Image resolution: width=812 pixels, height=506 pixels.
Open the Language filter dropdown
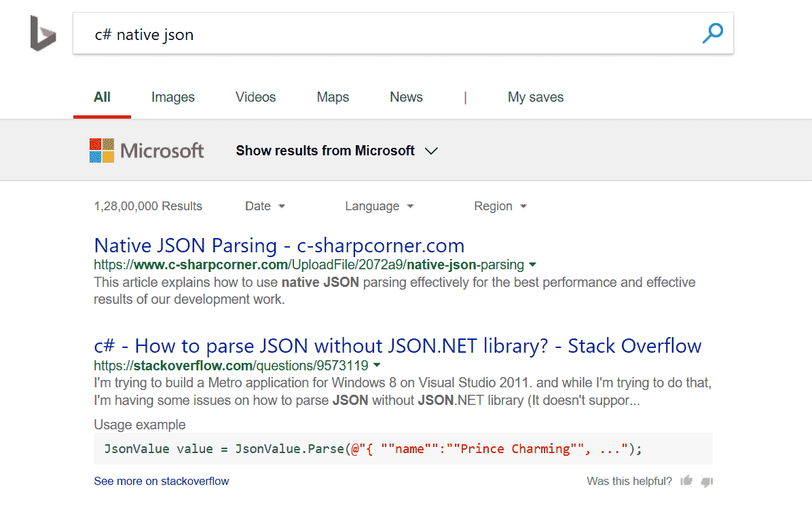click(380, 206)
